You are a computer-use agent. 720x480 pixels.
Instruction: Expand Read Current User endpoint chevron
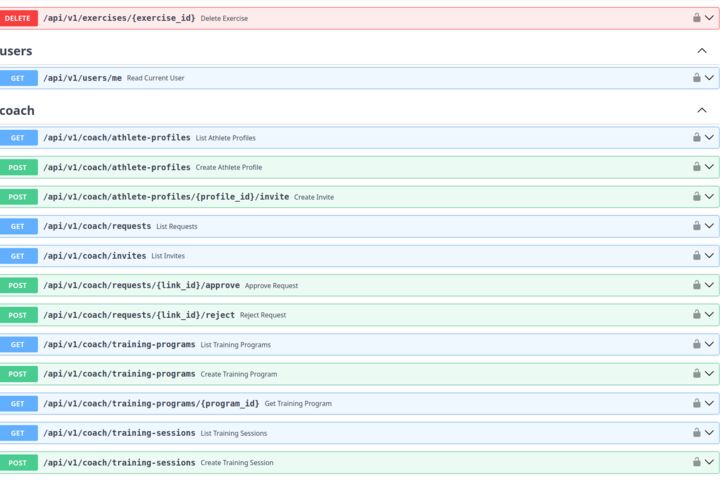pos(709,78)
